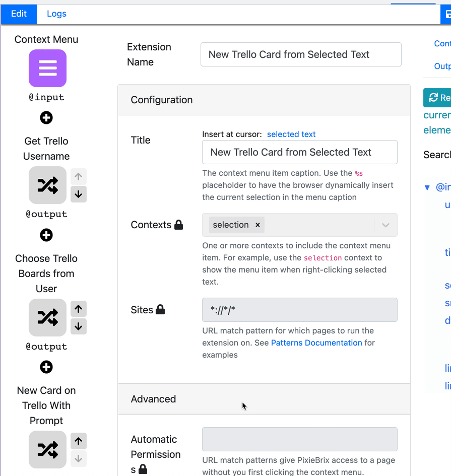Select the New Card on Trello With Prompt brick
451x476 pixels.
click(x=47, y=450)
